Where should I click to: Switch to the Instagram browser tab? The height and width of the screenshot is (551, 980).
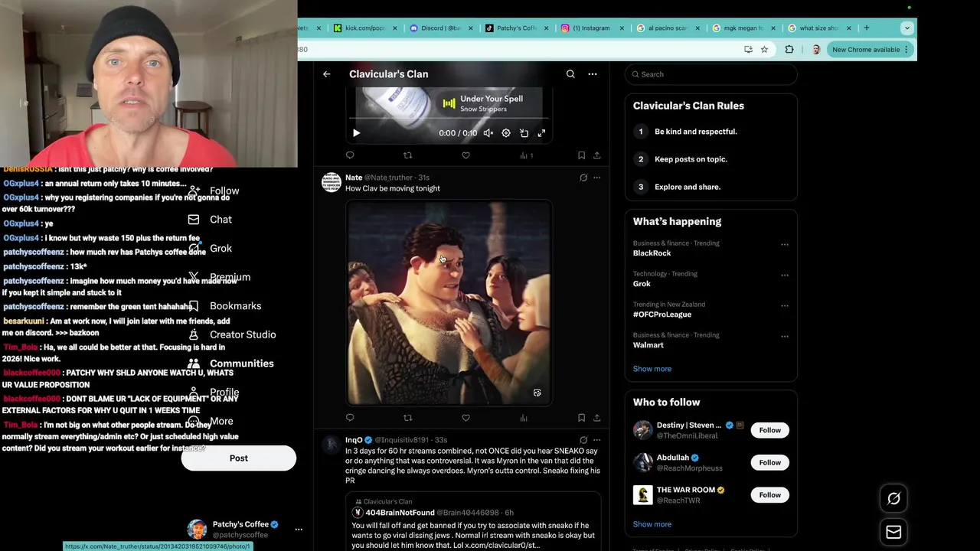[591, 28]
